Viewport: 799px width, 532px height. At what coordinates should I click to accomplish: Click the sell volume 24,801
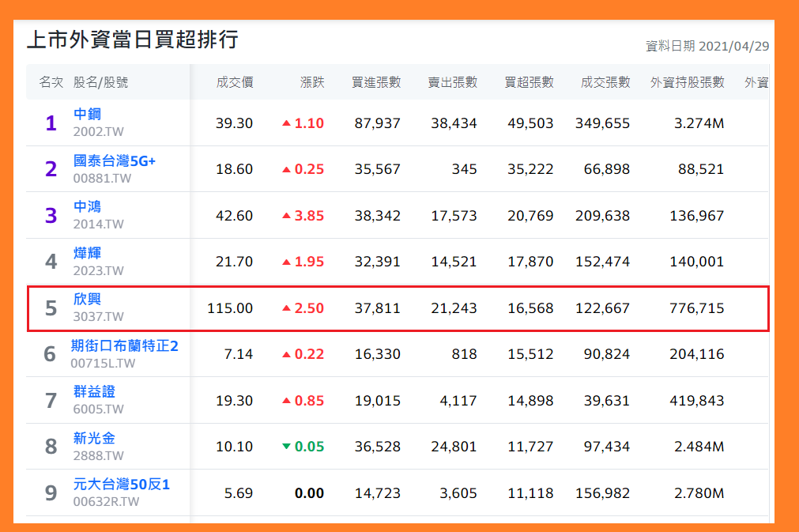click(x=454, y=447)
